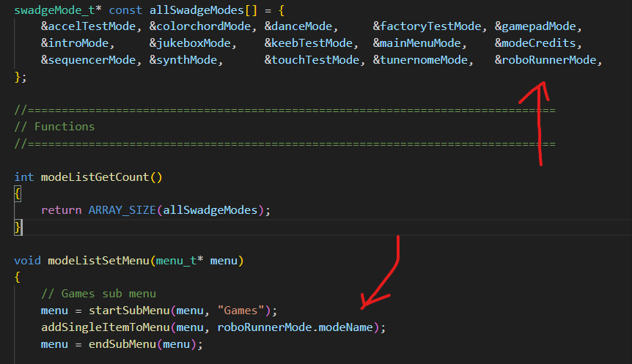Place cursor on &jukeboxMode
Screen dimensions: 632x364
point(190,43)
